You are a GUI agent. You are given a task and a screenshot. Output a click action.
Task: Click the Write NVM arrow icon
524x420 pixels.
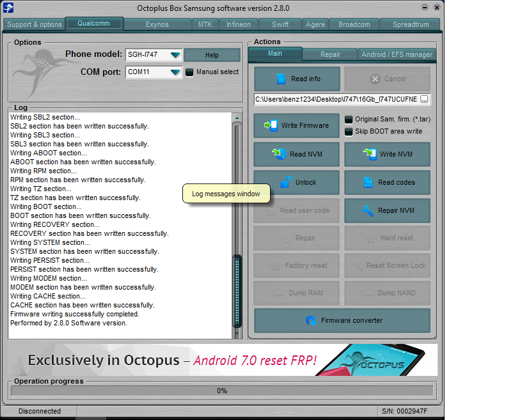pos(370,154)
